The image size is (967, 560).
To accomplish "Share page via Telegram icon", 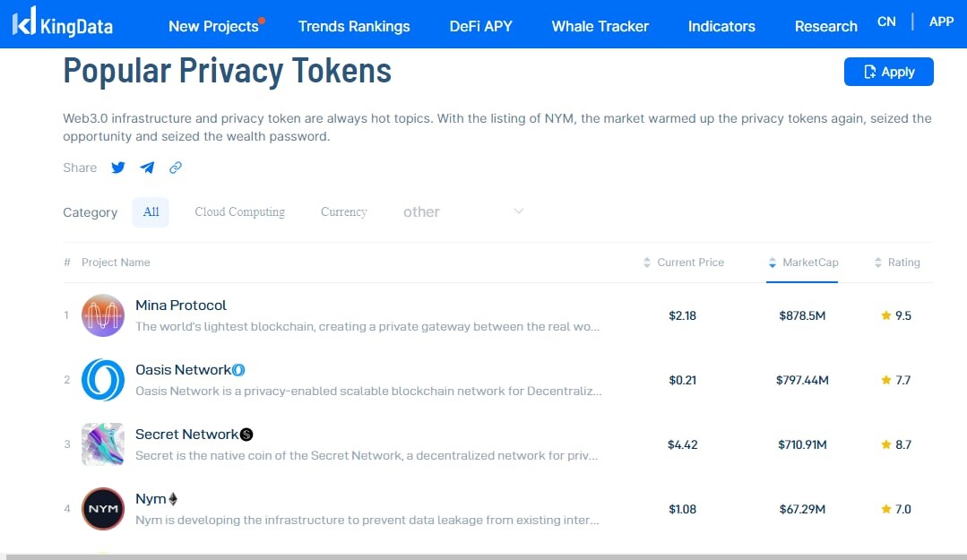I will coord(147,168).
